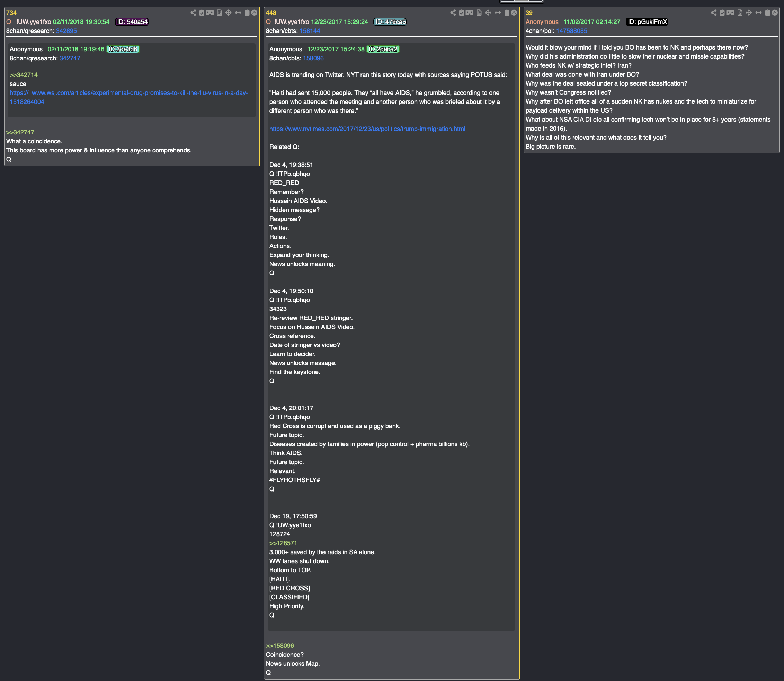Screen dimensions: 784x681
Task: Click the ID: pGukiFmX badge
Action: [647, 22]
